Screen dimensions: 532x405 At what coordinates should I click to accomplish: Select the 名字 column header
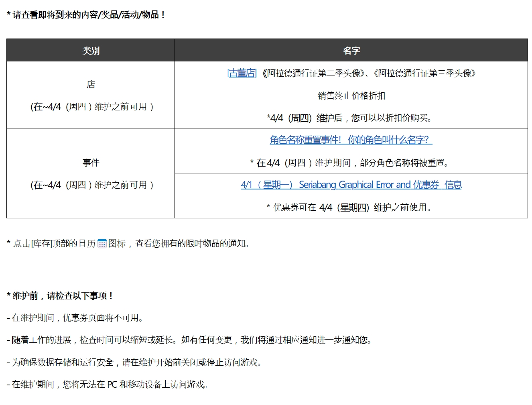coord(351,51)
